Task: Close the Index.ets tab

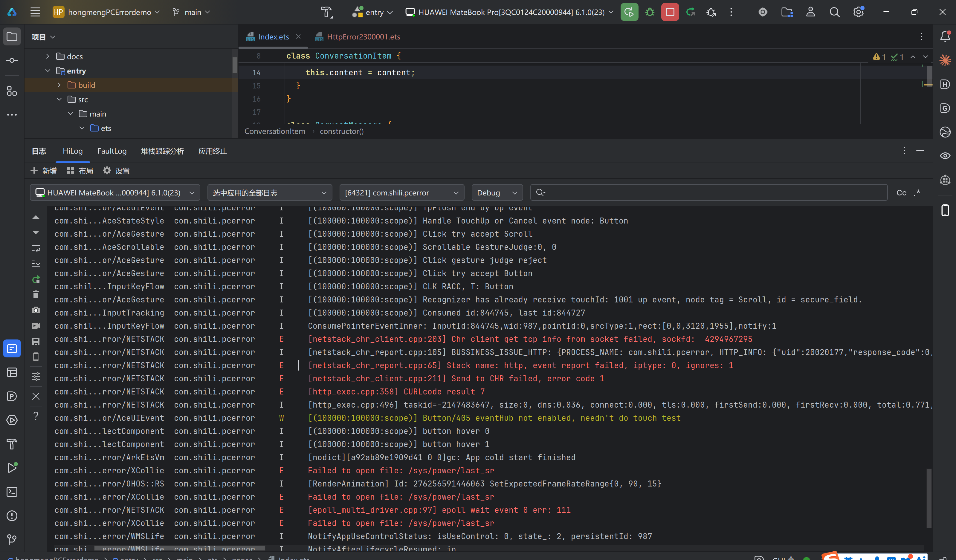Action: pyautogui.click(x=298, y=36)
